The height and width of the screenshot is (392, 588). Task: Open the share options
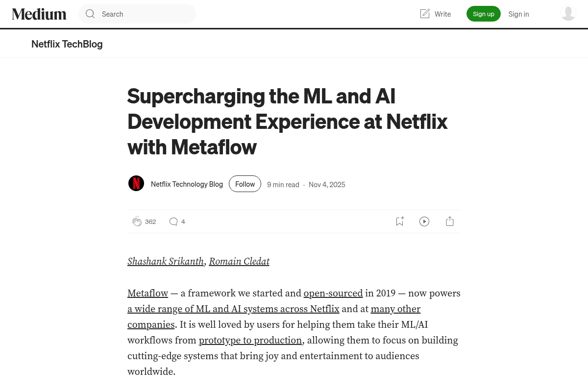pos(449,221)
